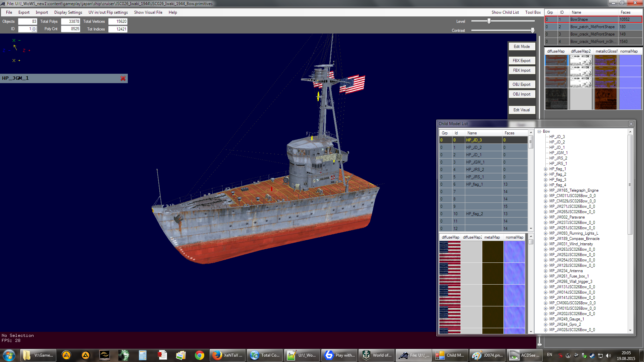Click the Edit Visual button
Screen dimensions: 644x362
[521, 110]
